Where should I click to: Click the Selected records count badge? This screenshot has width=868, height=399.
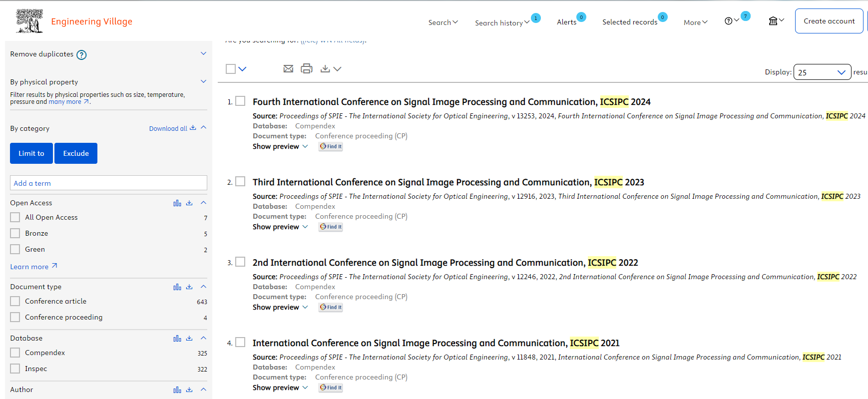pos(663,17)
